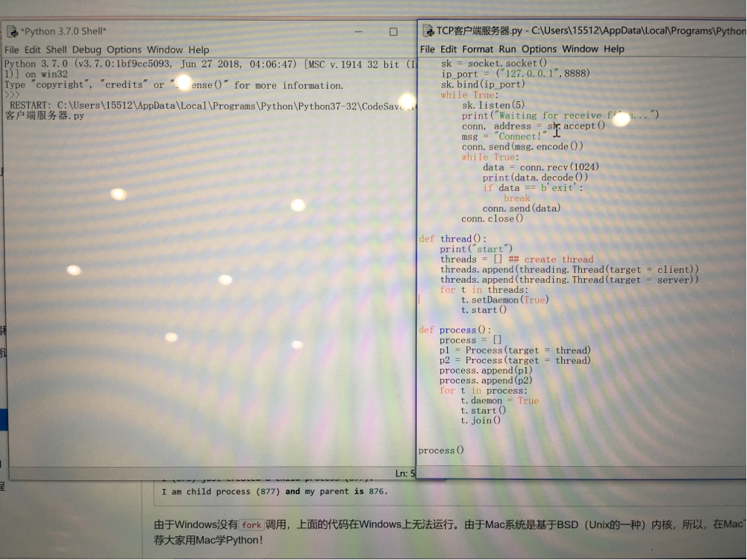This screenshot has width=747, height=560.
Task: Click the 'data = conn.recv(1024)' line
Action: pos(541,167)
